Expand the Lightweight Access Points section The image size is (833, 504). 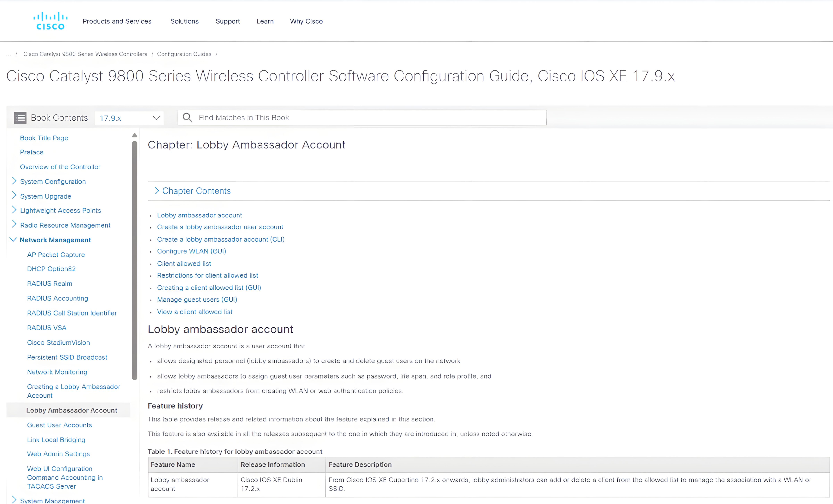pos(14,210)
